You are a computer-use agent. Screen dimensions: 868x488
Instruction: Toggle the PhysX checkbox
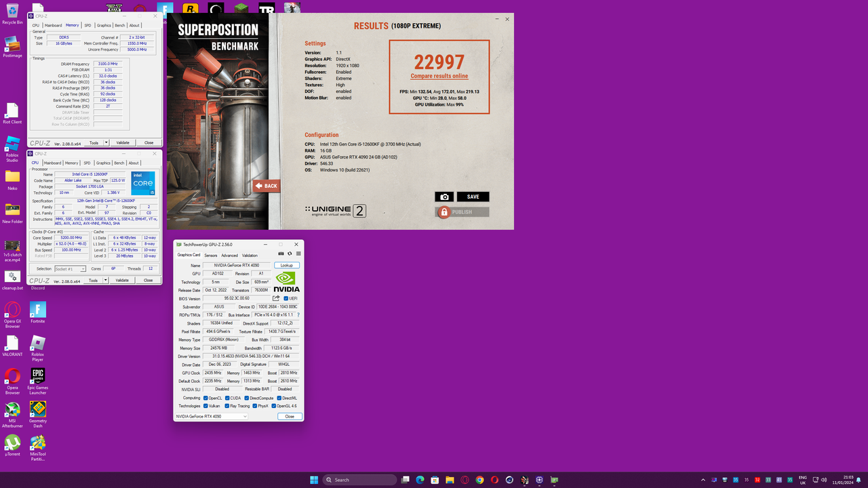click(254, 406)
